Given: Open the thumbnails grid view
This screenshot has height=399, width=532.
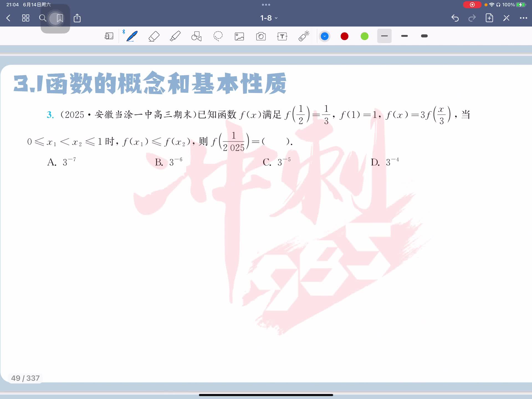Looking at the screenshot, I should tap(26, 18).
